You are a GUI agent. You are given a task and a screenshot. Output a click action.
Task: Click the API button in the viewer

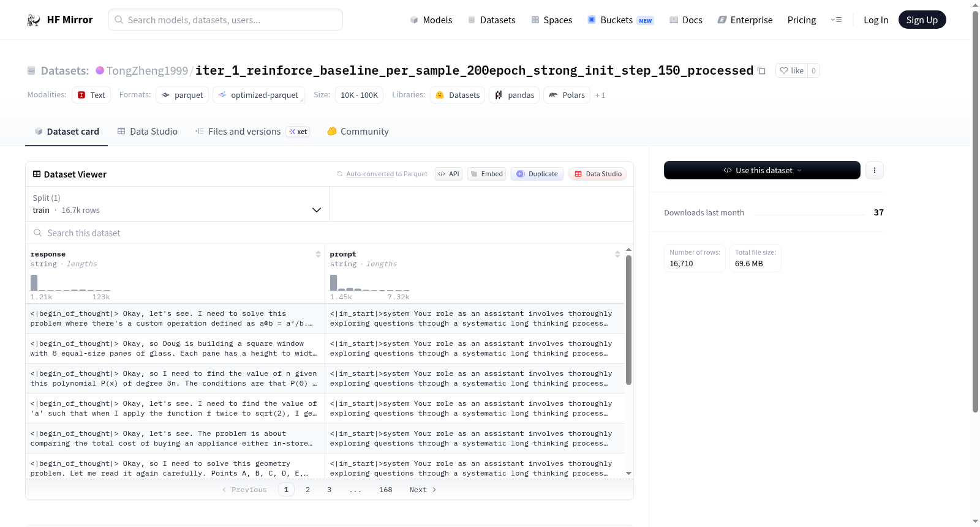pyautogui.click(x=448, y=174)
